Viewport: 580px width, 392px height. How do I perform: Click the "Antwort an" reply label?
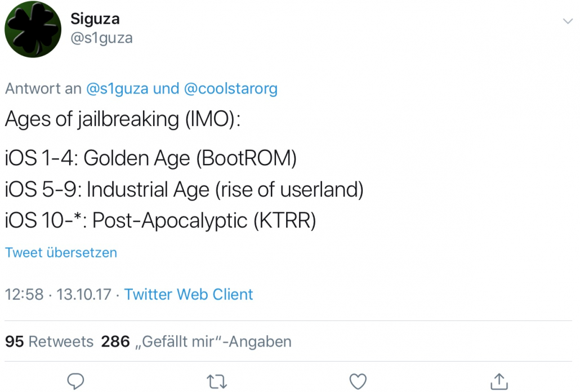[43, 88]
